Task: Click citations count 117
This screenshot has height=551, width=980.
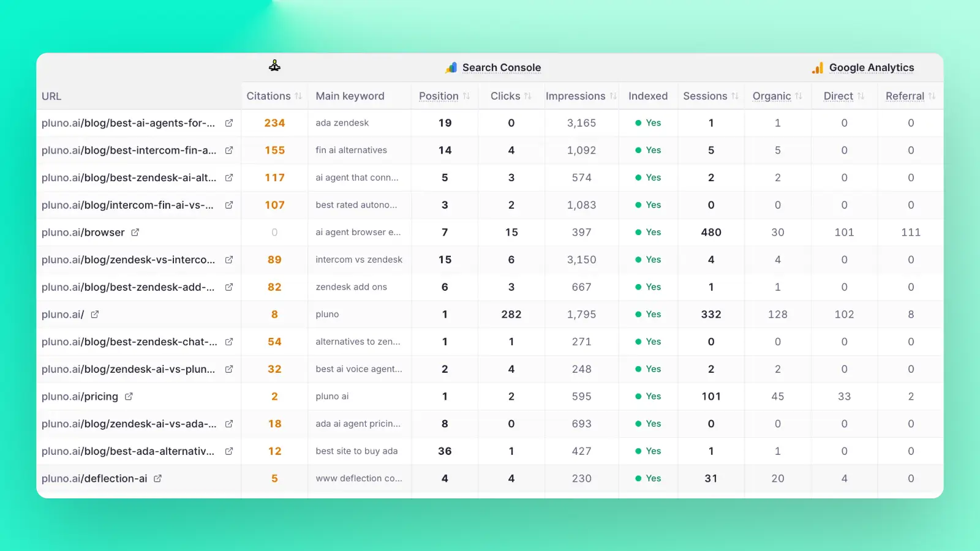Action: coord(274,178)
